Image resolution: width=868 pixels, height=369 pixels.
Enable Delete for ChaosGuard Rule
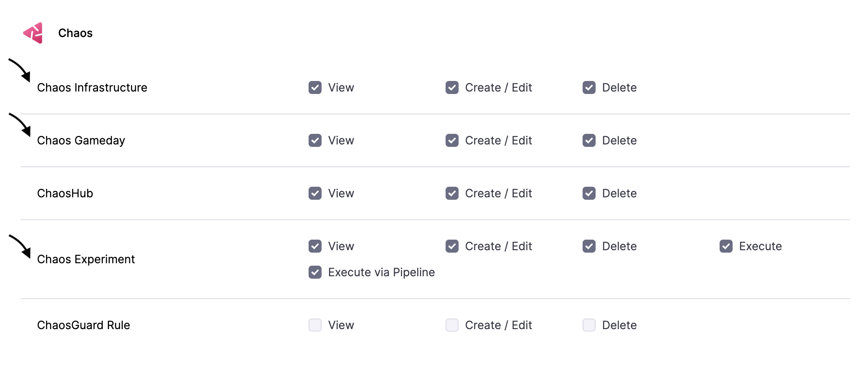(589, 325)
